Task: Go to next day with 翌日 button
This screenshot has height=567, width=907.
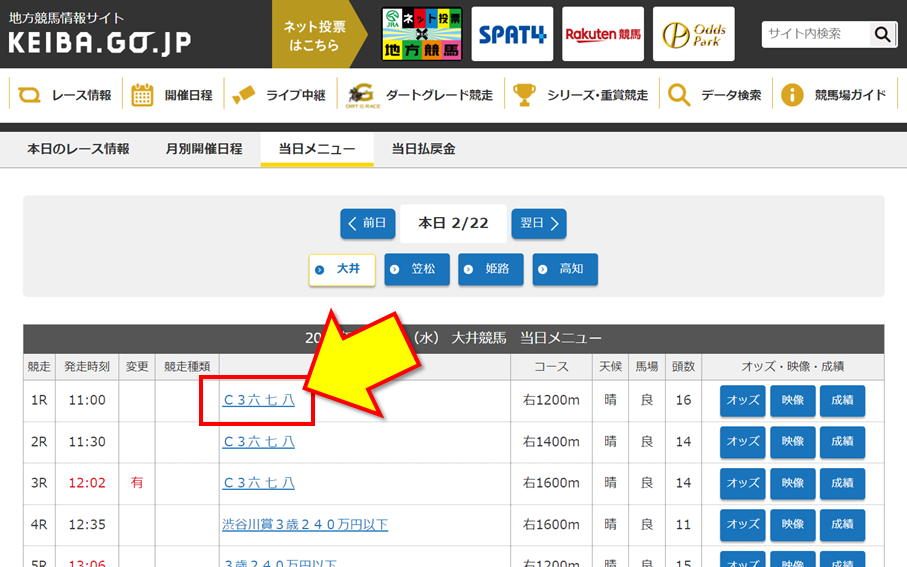Action: (539, 223)
